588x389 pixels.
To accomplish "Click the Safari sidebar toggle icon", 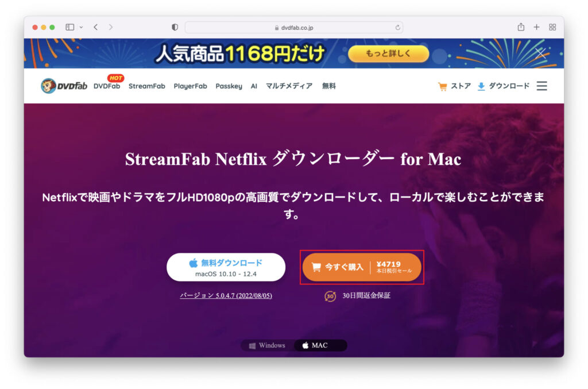I will (x=69, y=27).
